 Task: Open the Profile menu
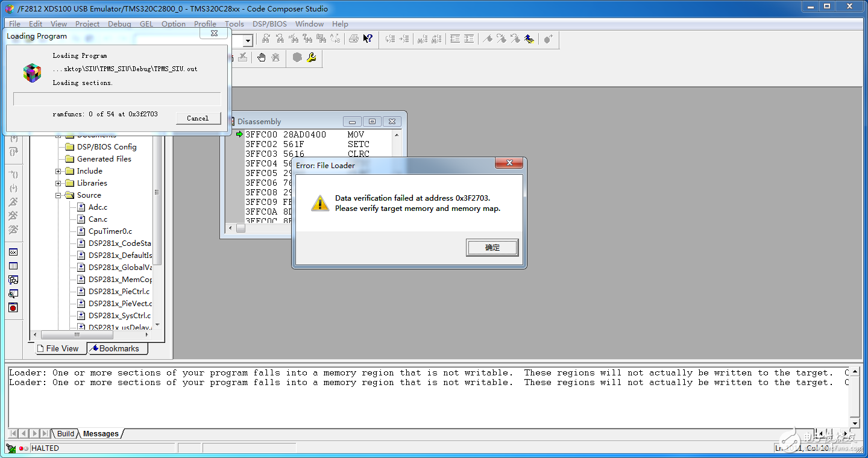click(x=205, y=24)
